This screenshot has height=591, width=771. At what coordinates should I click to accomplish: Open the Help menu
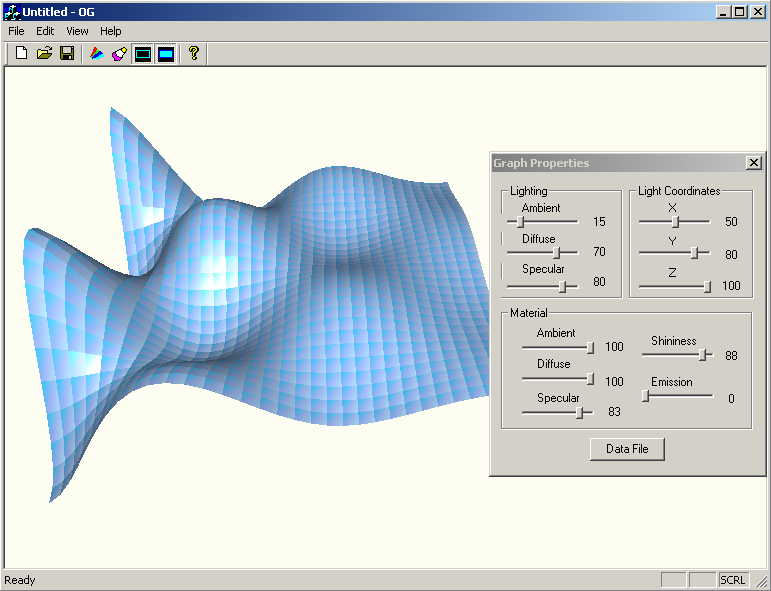coord(110,31)
